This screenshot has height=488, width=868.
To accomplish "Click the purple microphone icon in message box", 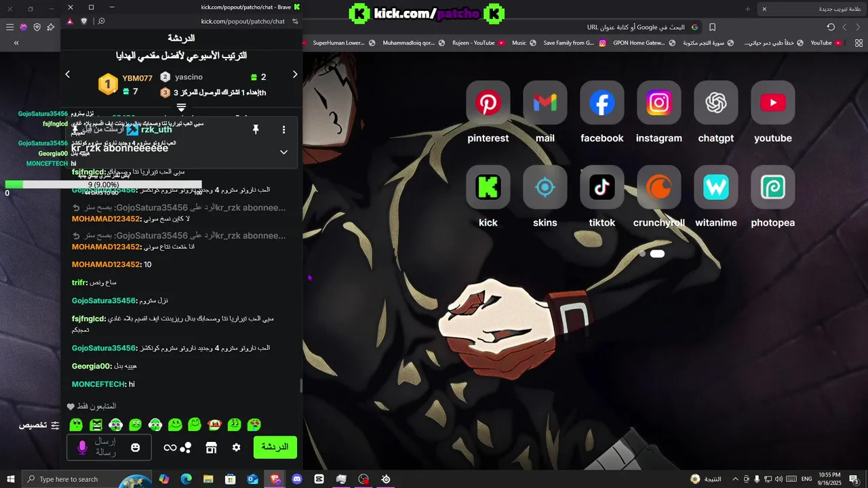I will (x=83, y=447).
